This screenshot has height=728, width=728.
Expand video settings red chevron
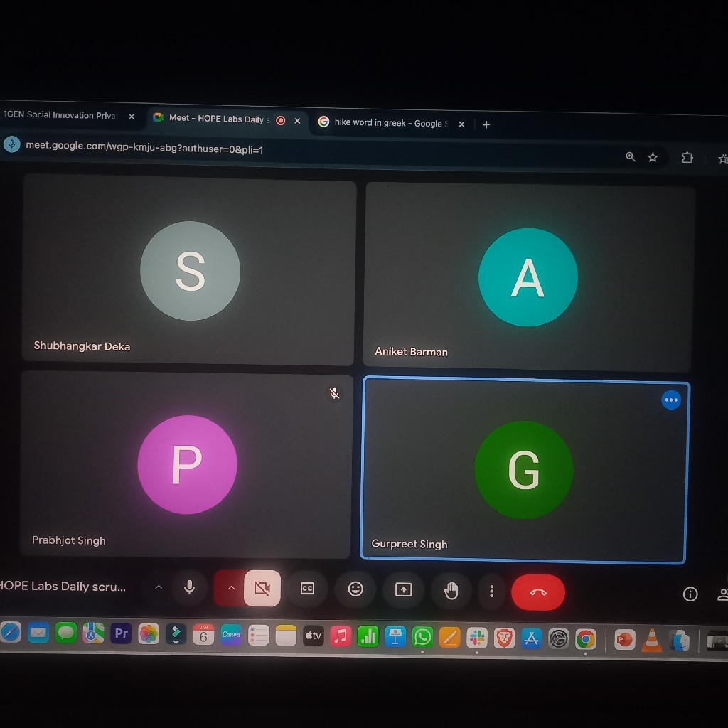click(231, 588)
